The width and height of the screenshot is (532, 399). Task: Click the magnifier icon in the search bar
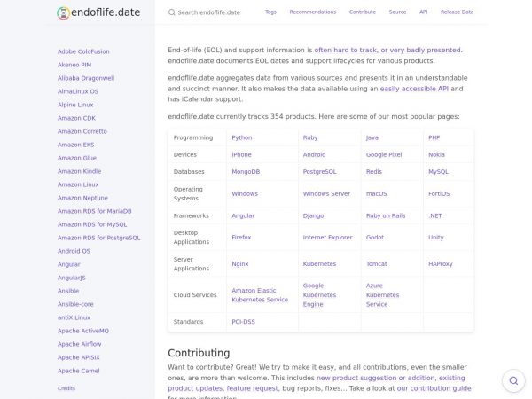click(x=172, y=12)
